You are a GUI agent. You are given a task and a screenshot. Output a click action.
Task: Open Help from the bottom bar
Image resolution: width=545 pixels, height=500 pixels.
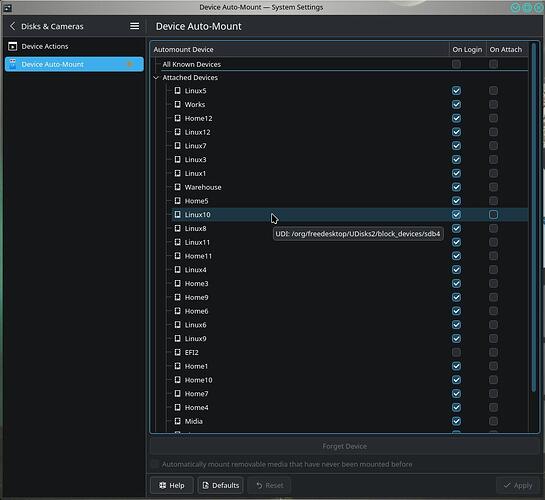tap(172, 485)
